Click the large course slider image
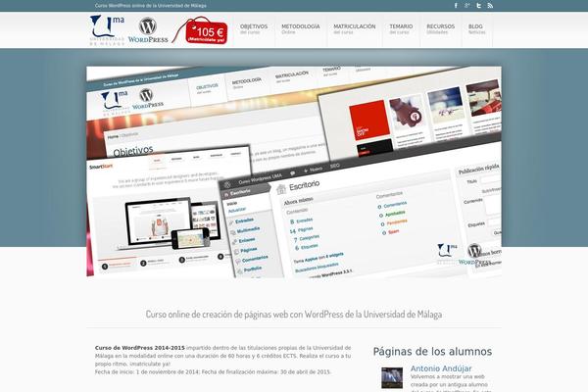This screenshot has width=588, height=392. pos(294,171)
